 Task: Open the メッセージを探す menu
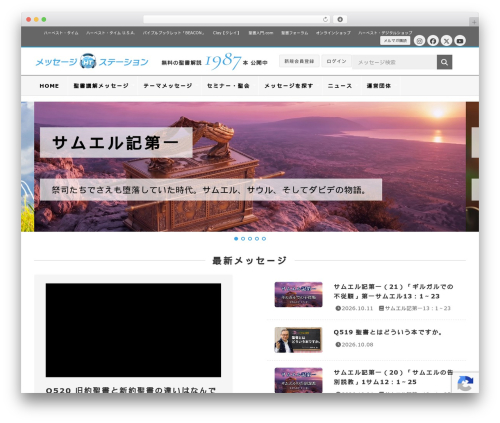point(289,86)
